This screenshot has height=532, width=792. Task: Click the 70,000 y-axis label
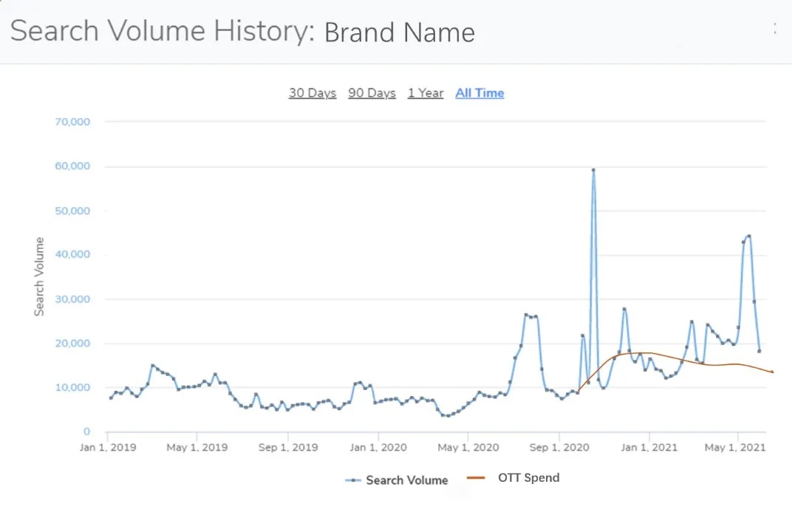pyautogui.click(x=73, y=122)
